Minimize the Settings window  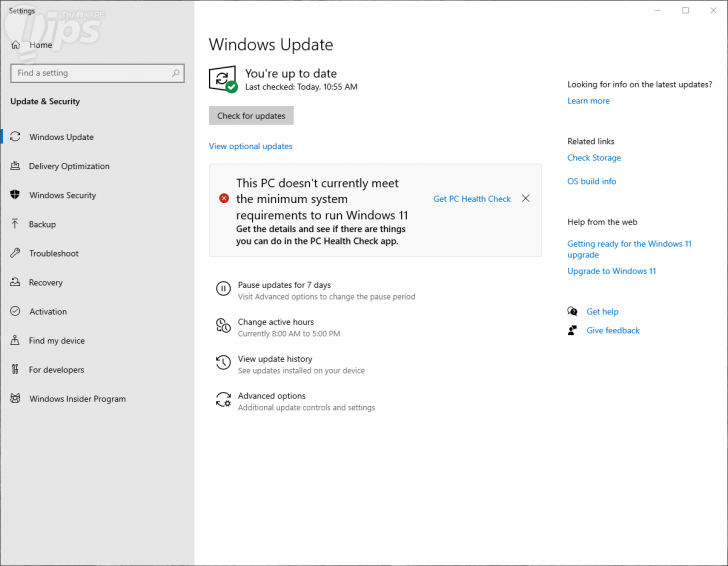coord(657,10)
